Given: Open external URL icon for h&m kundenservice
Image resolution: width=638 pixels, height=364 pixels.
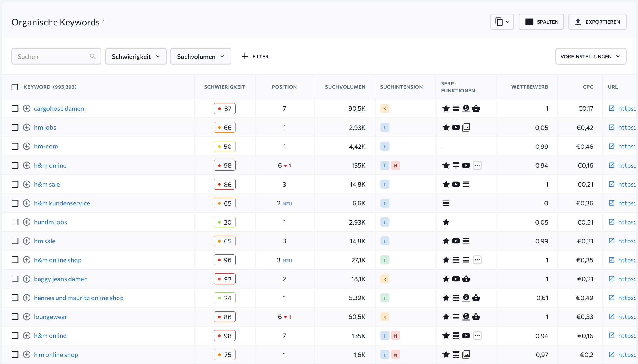Looking at the screenshot, I should (612, 203).
